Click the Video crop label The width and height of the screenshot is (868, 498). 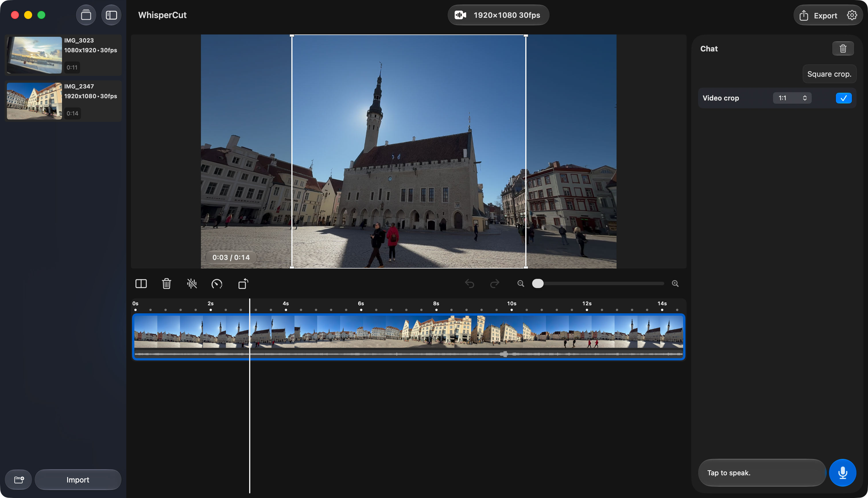(x=720, y=98)
